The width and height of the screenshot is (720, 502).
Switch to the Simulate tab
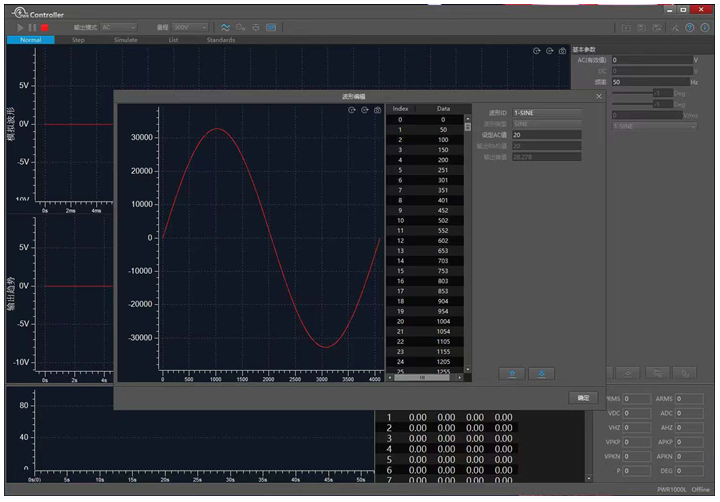point(125,40)
